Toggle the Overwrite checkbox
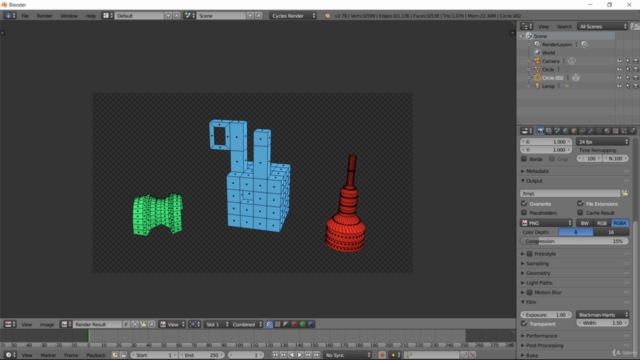The image size is (640, 360). [524, 203]
